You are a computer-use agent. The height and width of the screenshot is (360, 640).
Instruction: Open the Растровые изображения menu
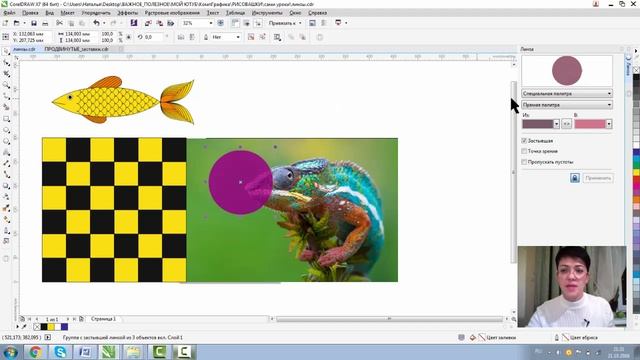[172, 13]
